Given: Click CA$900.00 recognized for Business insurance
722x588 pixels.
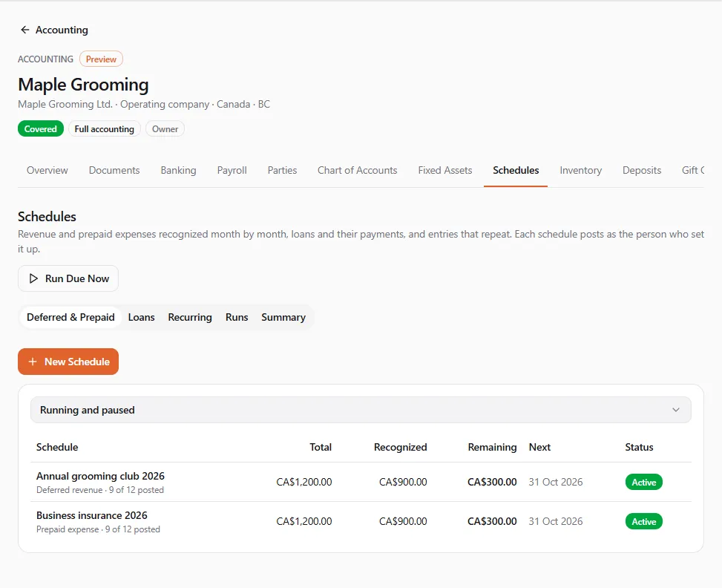Looking at the screenshot, I should coord(403,522).
